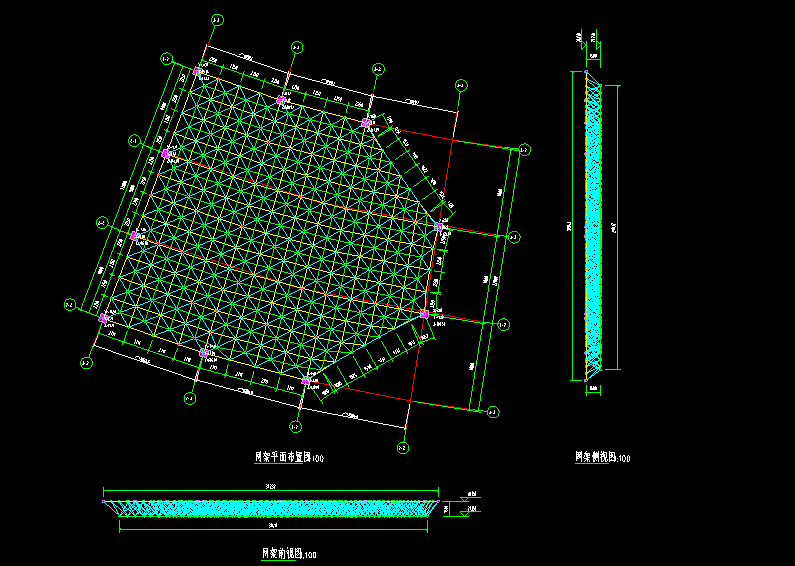Screen dimensions: 795x566
Task: Select the top dimension line of front view
Action: [x=272, y=491]
